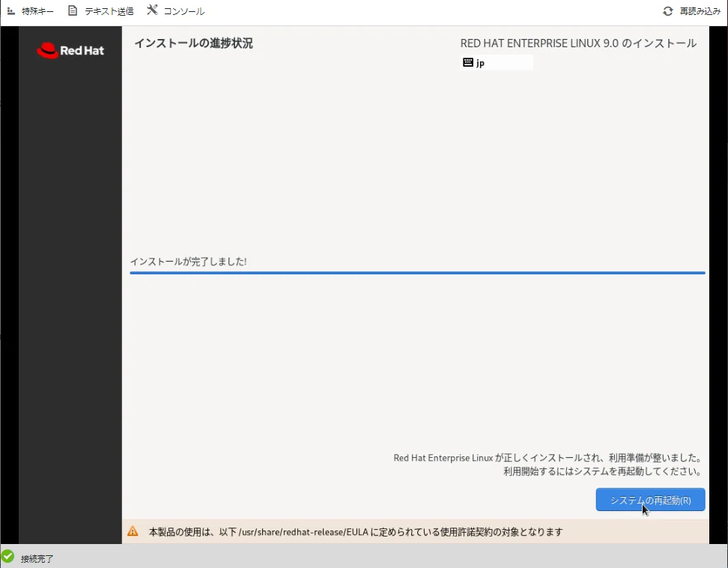Select the jp keyboard layout indicator

tap(481, 63)
